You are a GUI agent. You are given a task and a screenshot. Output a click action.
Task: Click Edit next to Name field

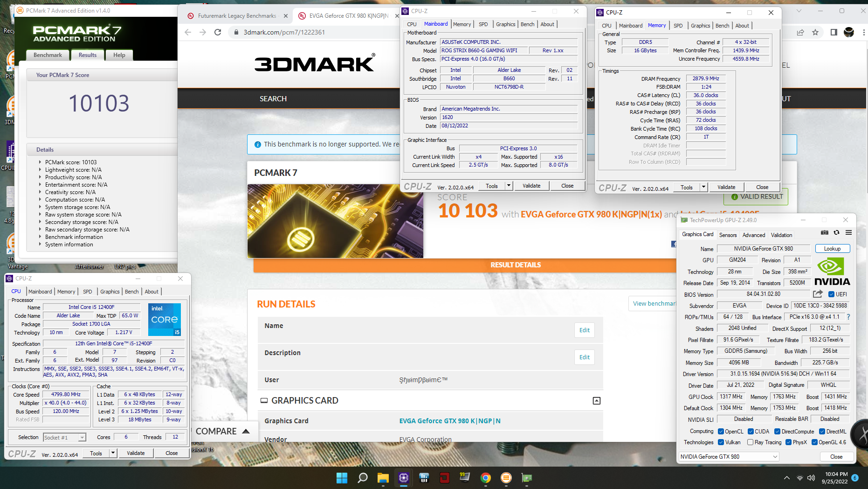584,330
